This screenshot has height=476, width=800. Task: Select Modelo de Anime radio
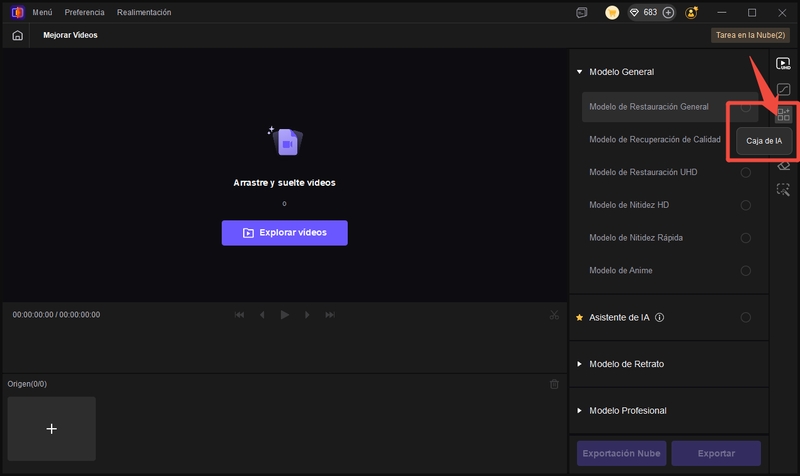(745, 270)
